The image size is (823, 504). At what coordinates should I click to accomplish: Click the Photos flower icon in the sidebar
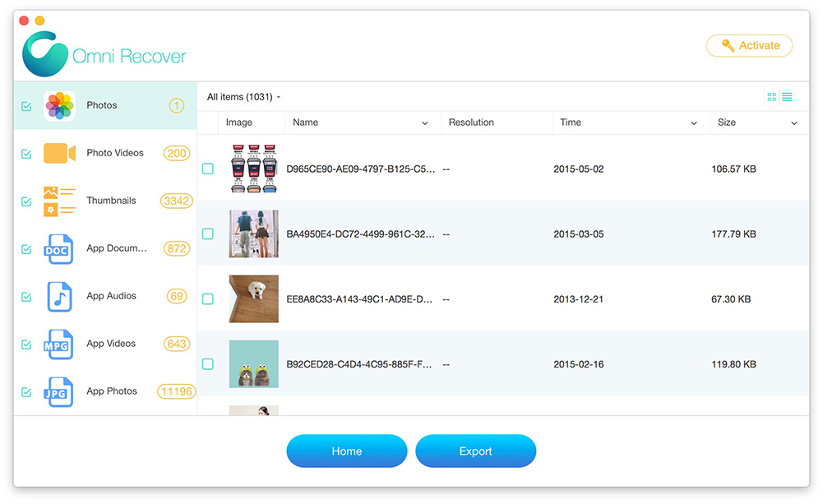pyautogui.click(x=59, y=106)
